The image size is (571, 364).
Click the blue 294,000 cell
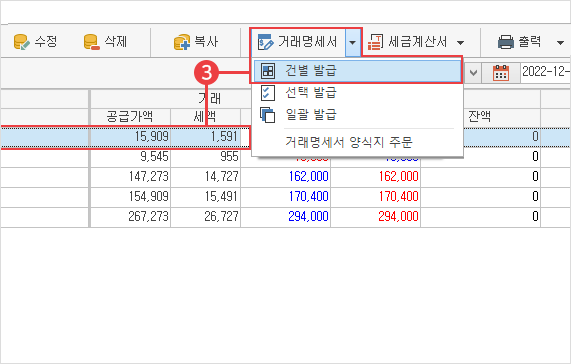click(x=286, y=217)
